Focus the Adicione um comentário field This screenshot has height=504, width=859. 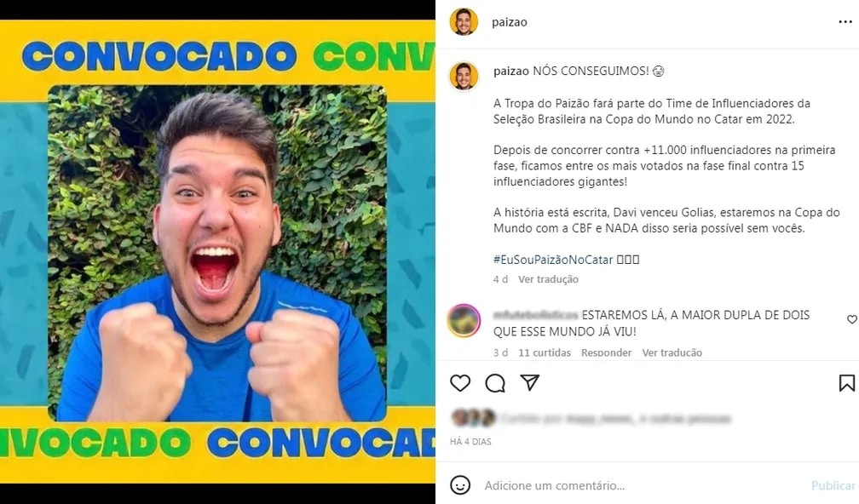641,485
